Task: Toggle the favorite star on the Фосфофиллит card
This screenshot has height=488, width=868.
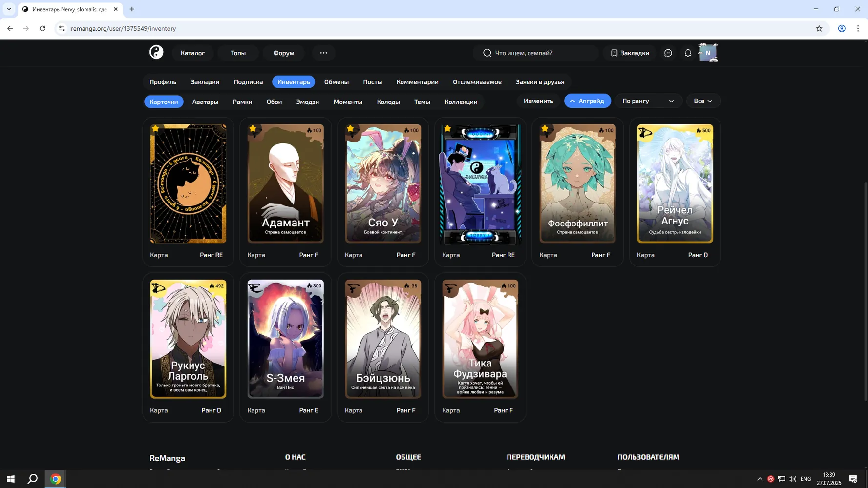Action: [x=545, y=128]
